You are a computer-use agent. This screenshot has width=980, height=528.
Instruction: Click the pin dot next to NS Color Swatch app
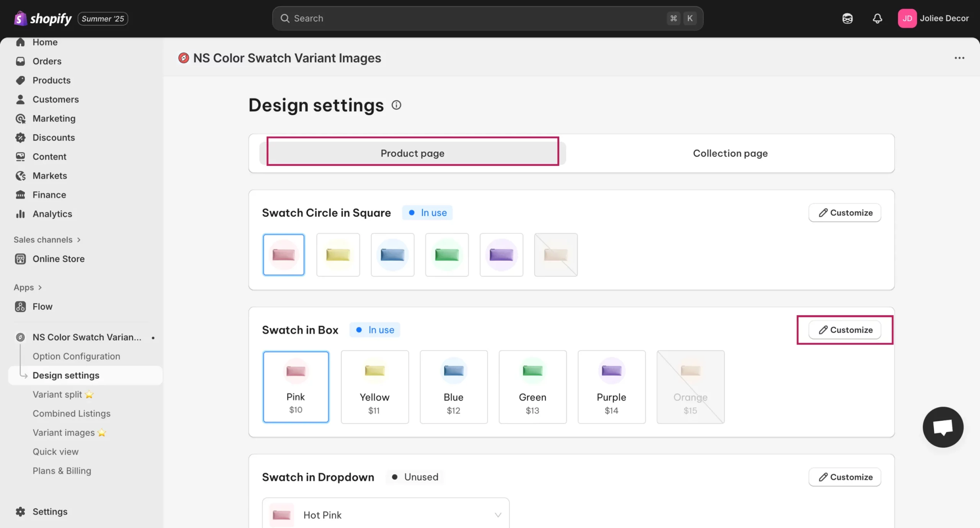point(153,338)
